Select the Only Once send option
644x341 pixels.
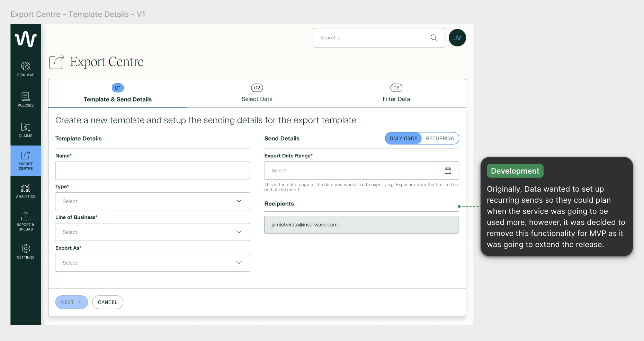pyautogui.click(x=403, y=138)
